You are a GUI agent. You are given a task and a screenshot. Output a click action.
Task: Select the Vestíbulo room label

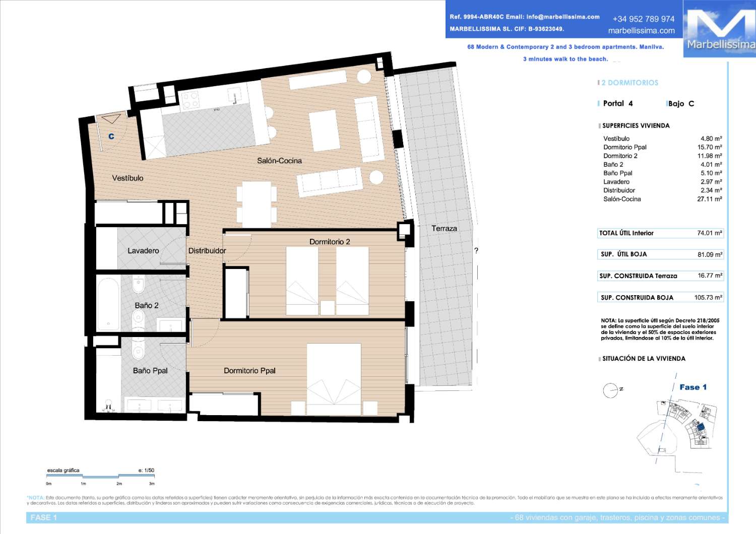tap(128, 178)
